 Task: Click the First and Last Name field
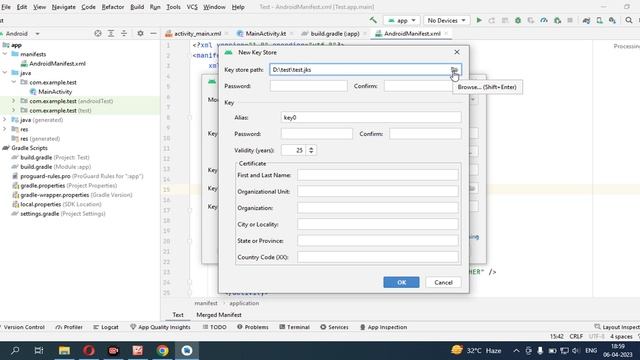378,175
